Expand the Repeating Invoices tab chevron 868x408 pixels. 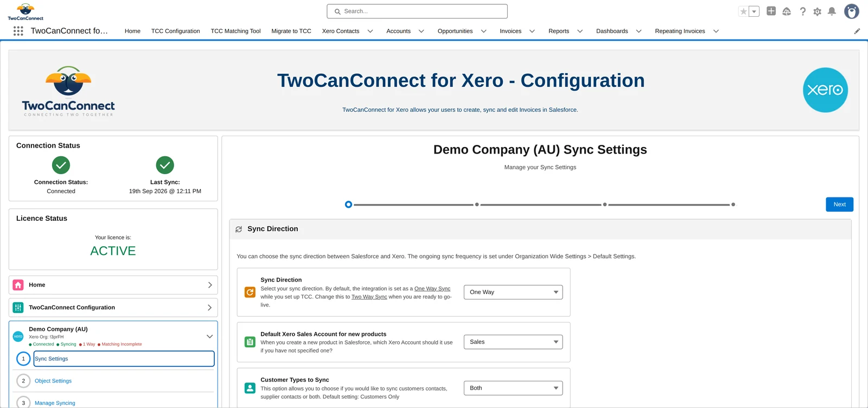[716, 31]
